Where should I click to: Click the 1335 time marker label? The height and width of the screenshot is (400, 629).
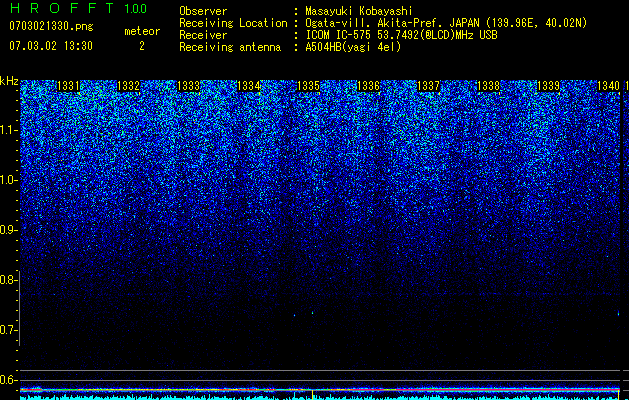coord(308,86)
